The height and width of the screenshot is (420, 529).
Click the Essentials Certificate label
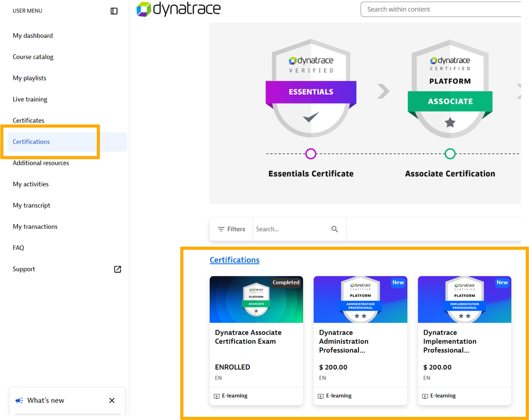pos(311,174)
